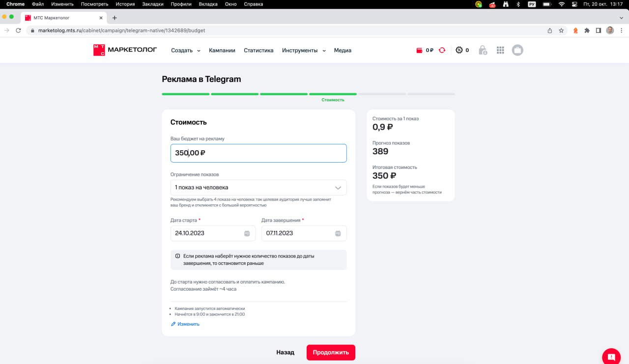Expand the Создать menu
Screen dimensions: 629x364
pos(186,50)
